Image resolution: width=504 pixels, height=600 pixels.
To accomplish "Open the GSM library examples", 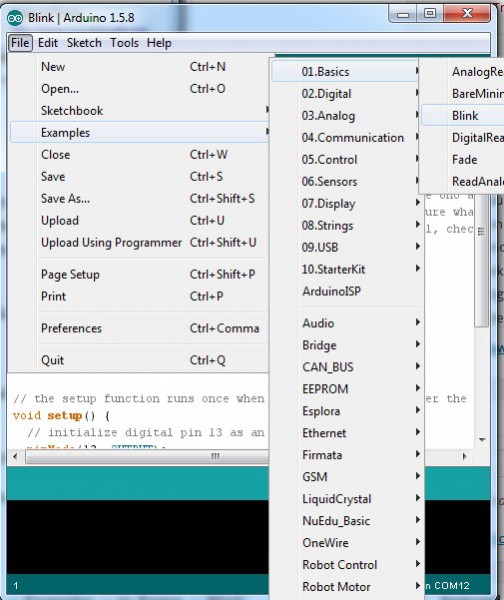I will tap(346, 477).
